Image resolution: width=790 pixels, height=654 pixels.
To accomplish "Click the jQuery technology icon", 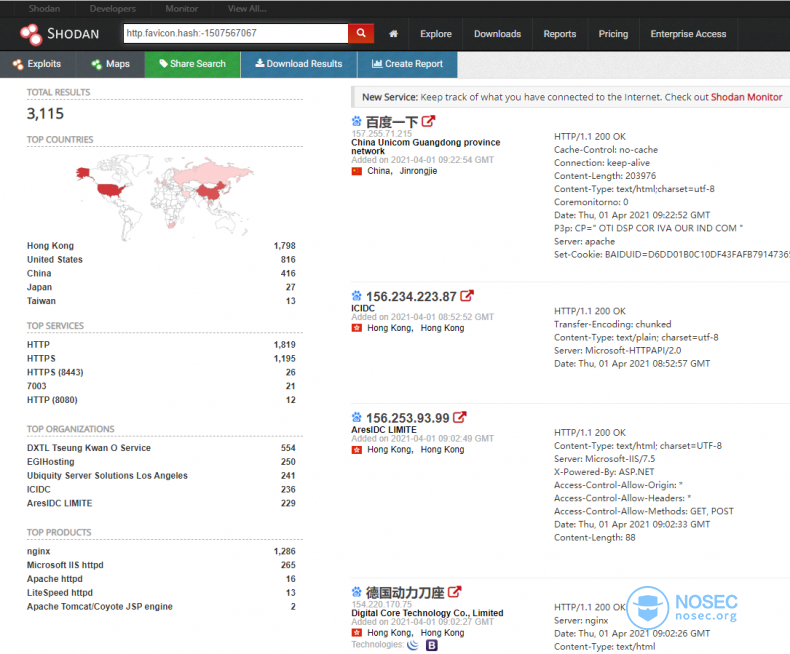I will point(413,645).
